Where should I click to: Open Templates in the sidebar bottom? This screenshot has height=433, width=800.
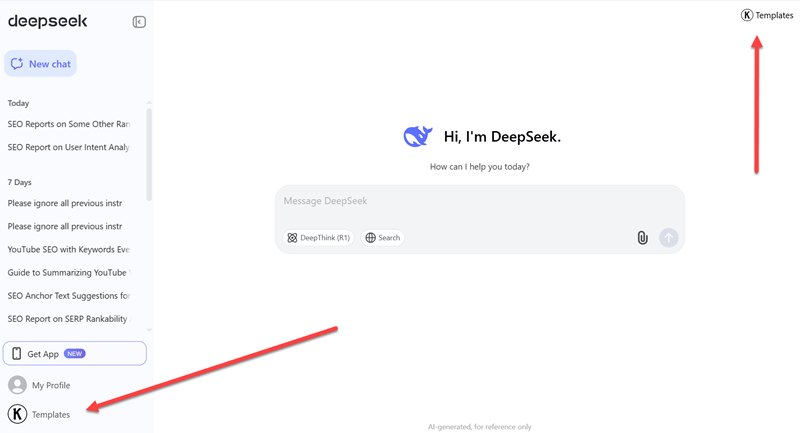point(39,414)
